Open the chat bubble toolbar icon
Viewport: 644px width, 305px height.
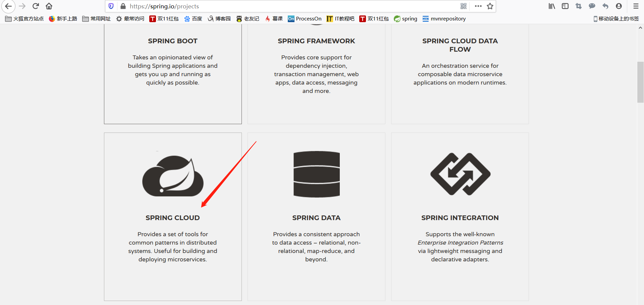[x=592, y=6]
